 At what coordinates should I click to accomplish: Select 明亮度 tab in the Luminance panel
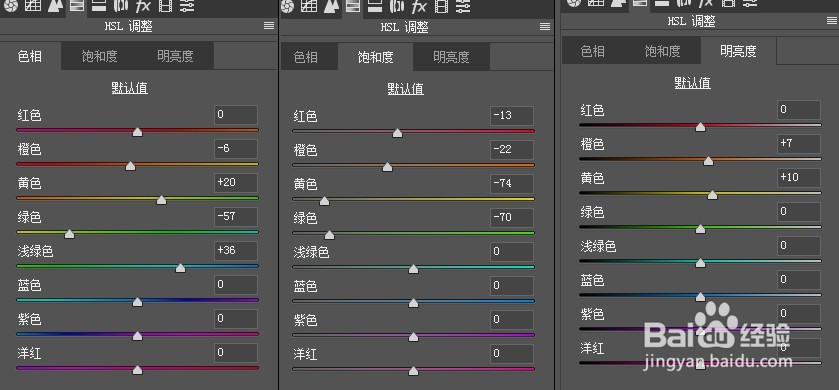point(738,51)
